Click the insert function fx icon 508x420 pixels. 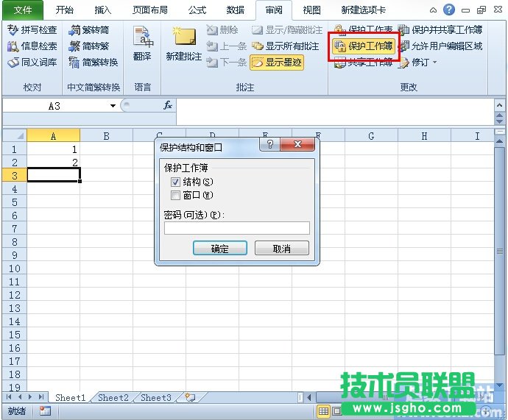pos(167,106)
